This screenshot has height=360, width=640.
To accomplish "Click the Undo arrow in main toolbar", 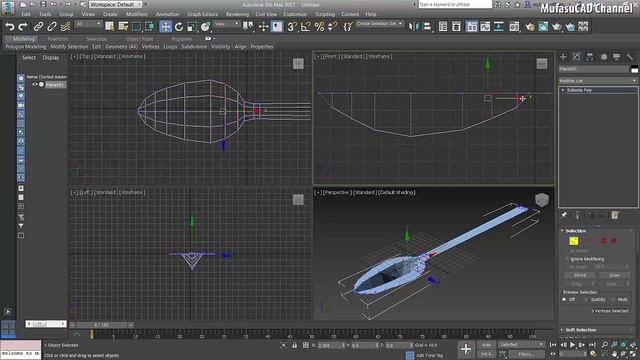I will coord(9,27).
